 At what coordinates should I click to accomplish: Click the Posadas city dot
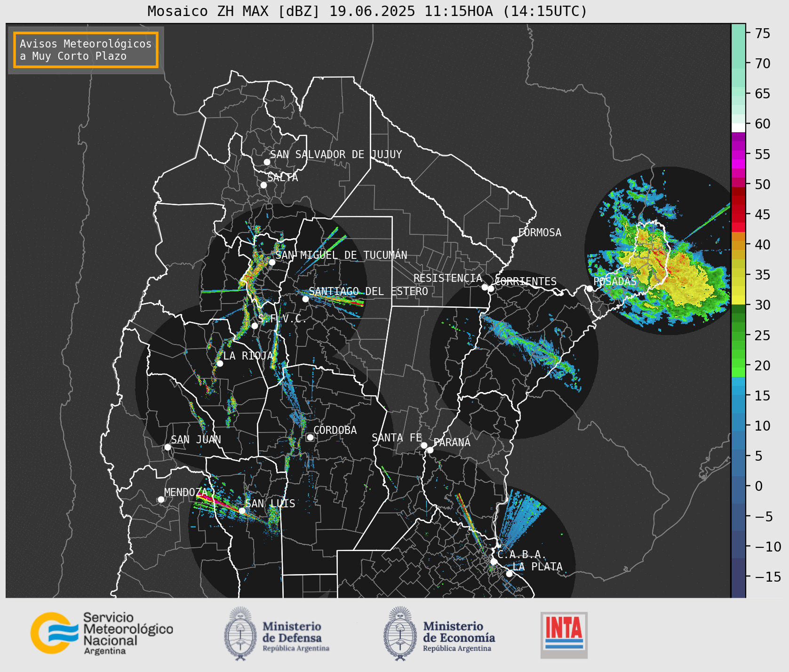click(590, 288)
